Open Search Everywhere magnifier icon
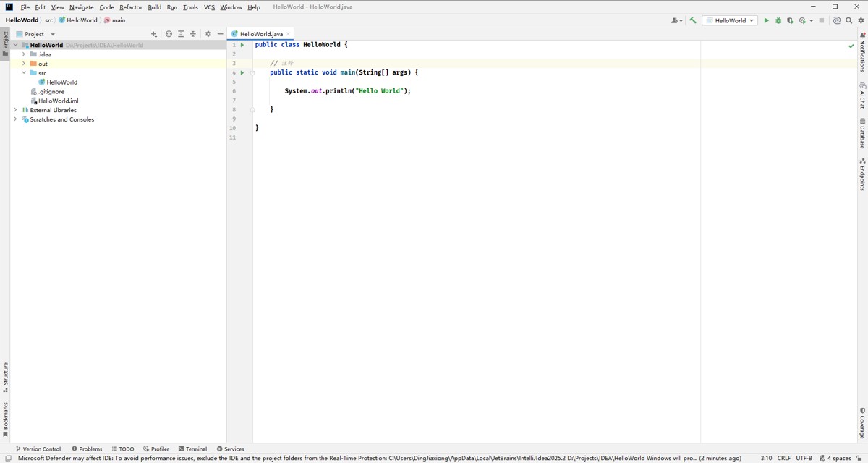Image resolution: width=868 pixels, height=463 pixels. 849,20
